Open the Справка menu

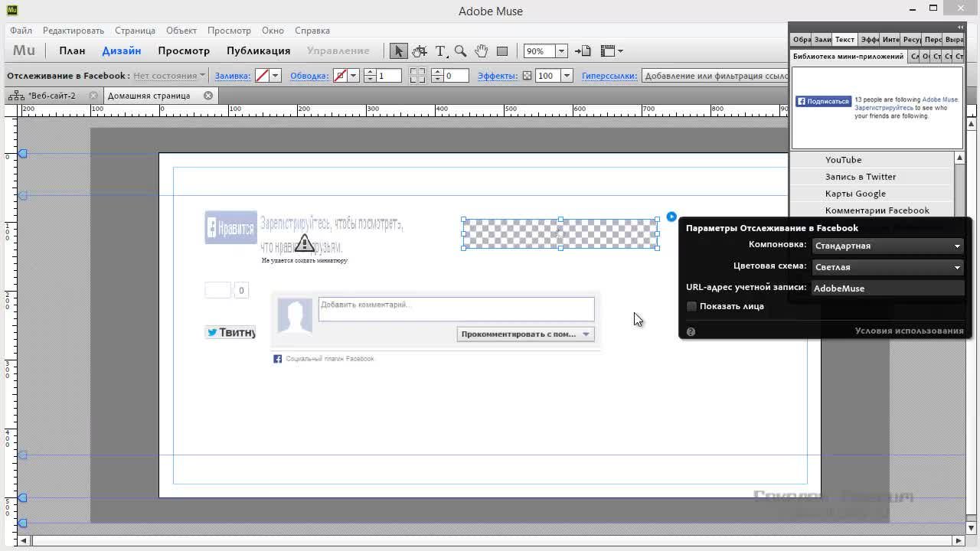click(312, 31)
